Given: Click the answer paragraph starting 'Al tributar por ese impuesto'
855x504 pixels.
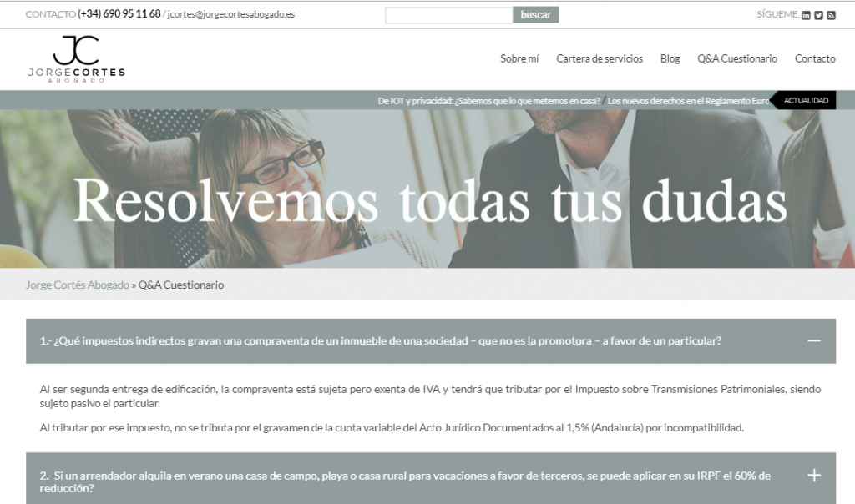Looking at the screenshot, I should click(x=392, y=428).
